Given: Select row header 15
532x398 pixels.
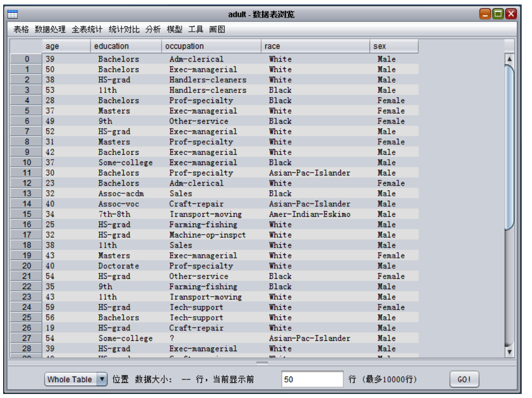Looking at the screenshot, I should [x=26, y=215].
